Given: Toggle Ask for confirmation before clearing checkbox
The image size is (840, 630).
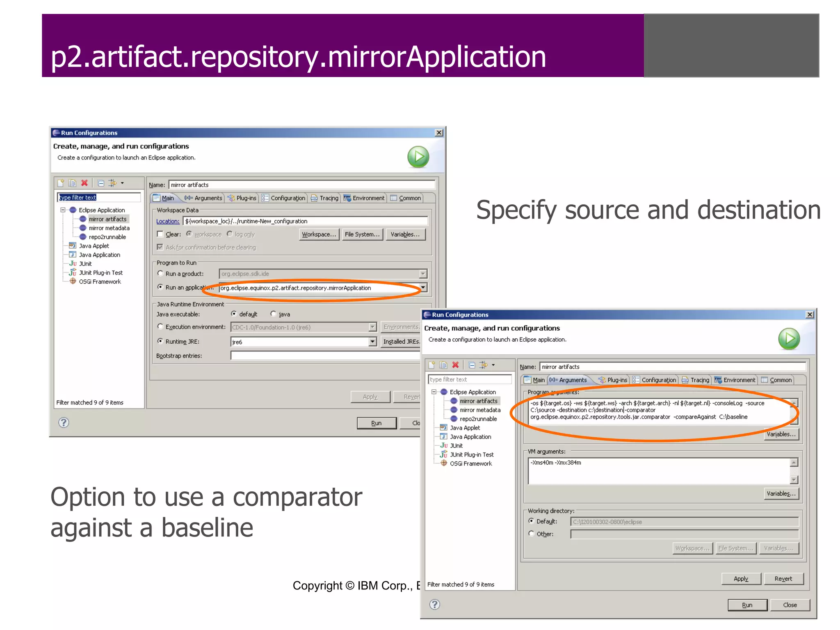Looking at the screenshot, I should coord(160,247).
